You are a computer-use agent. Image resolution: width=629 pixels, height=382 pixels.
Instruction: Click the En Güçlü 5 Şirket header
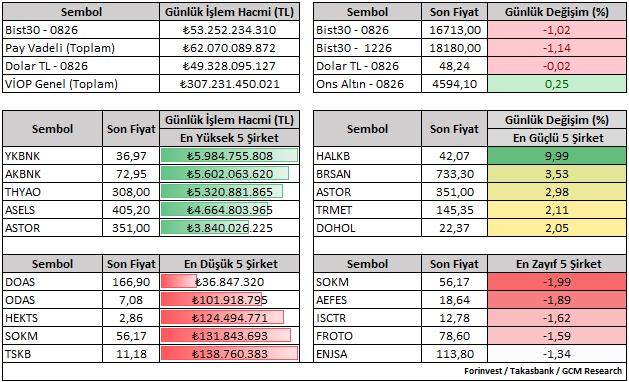pos(557,138)
